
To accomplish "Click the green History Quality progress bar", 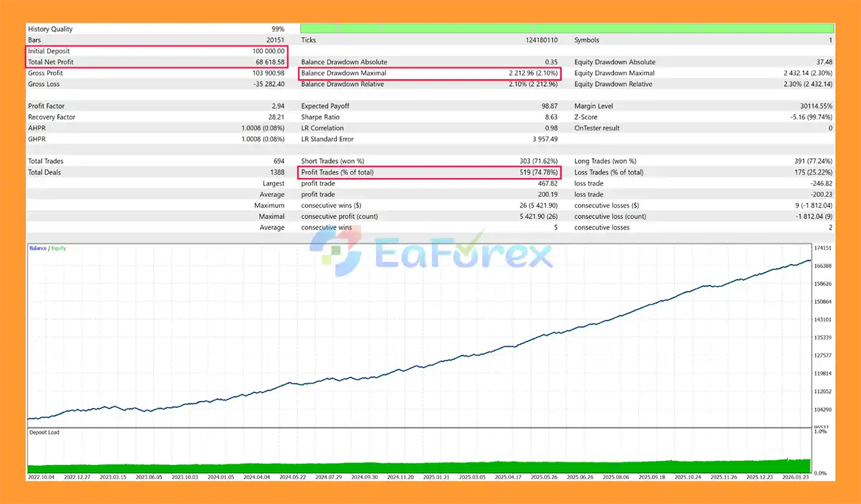I will point(566,29).
